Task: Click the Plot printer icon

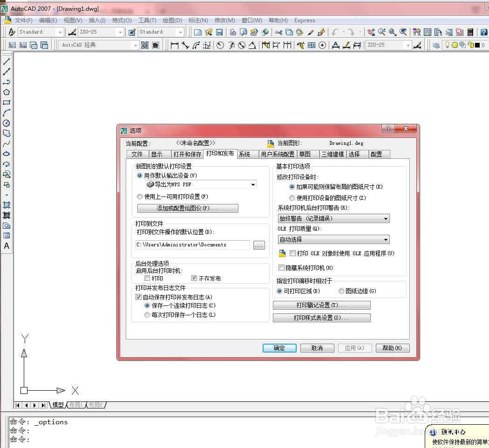Action: coord(233,32)
